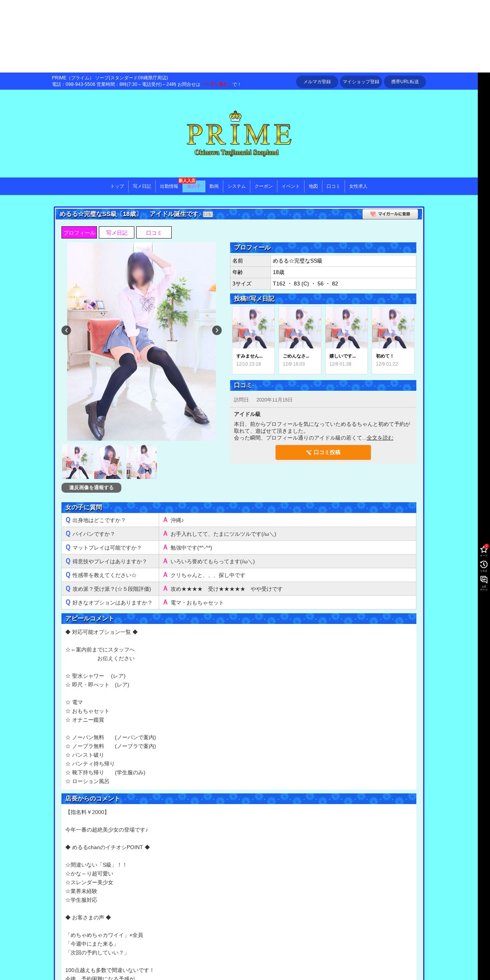Click the name value める☆完璧なSS級 in table
490x980 pixels.
[298, 261]
